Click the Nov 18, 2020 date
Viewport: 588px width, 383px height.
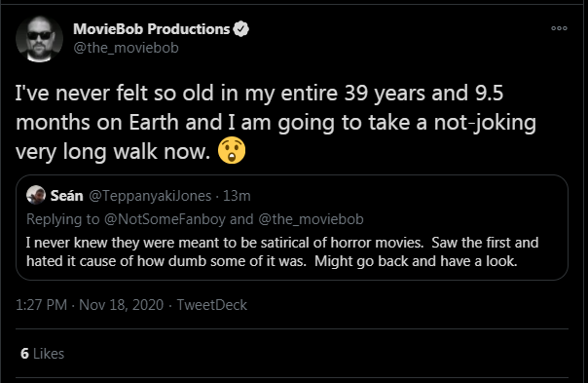coord(121,305)
